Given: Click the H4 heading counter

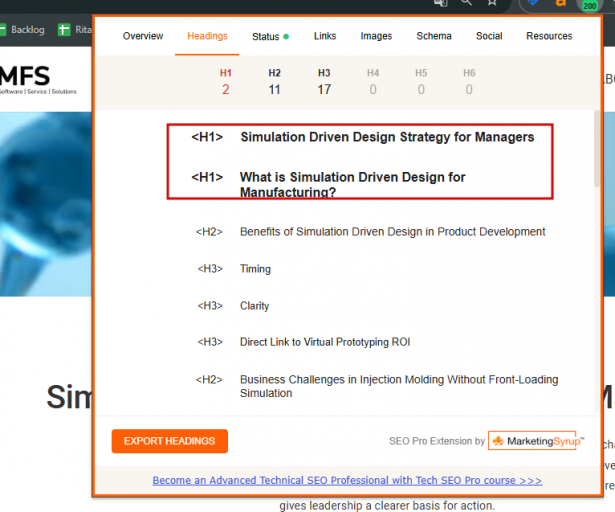Looking at the screenshot, I should 373,83.
